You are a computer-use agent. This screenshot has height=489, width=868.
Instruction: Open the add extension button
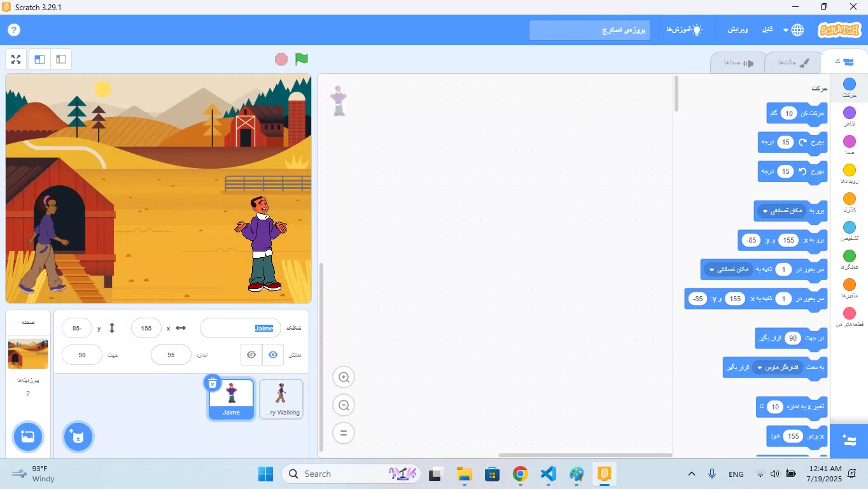(x=849, y=441)
